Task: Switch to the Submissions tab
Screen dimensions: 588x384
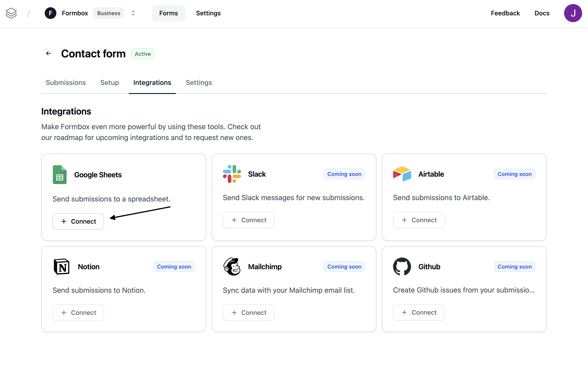Action: coord(66,83)
